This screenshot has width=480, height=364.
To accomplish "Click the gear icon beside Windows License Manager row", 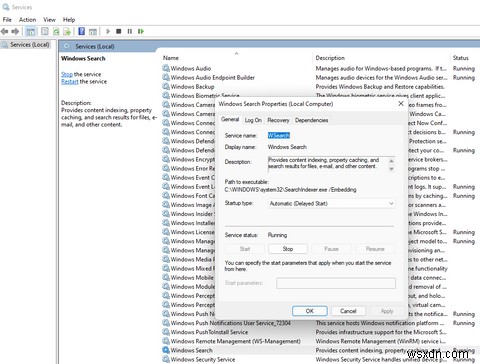I will [x=166, y=232].
